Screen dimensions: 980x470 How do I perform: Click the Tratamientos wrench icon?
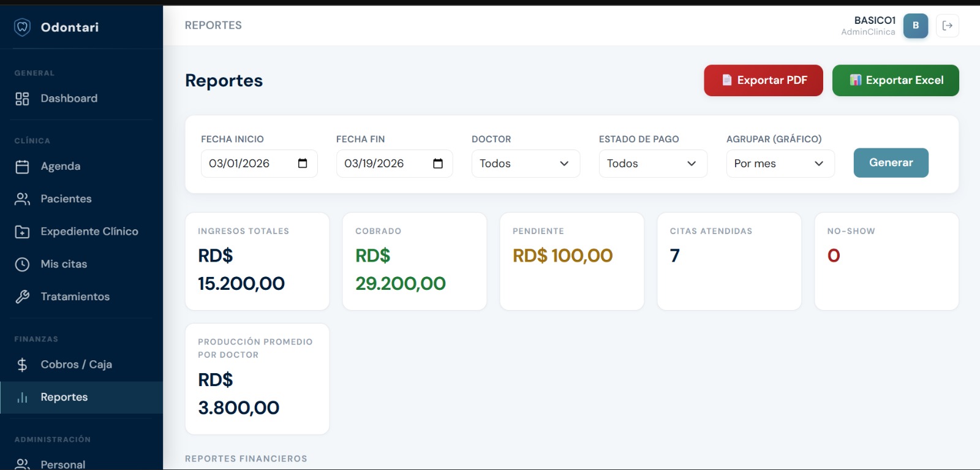click(23, 297)
